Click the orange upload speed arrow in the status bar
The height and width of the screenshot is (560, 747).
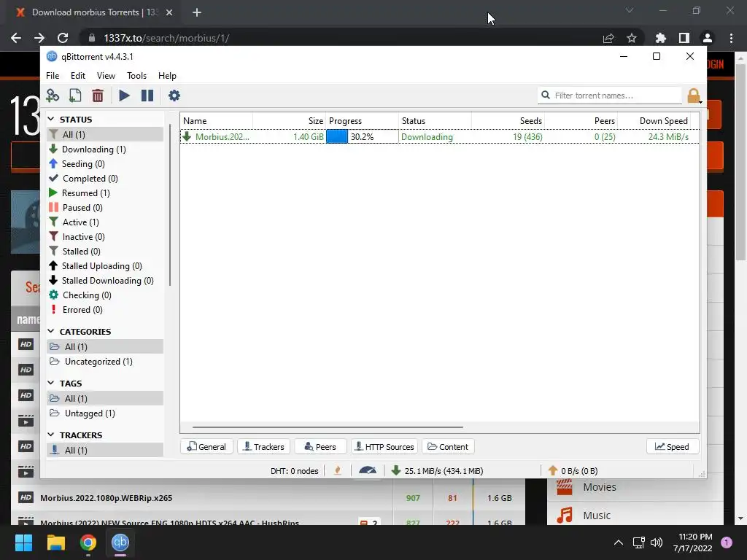[x=553, y=470]
